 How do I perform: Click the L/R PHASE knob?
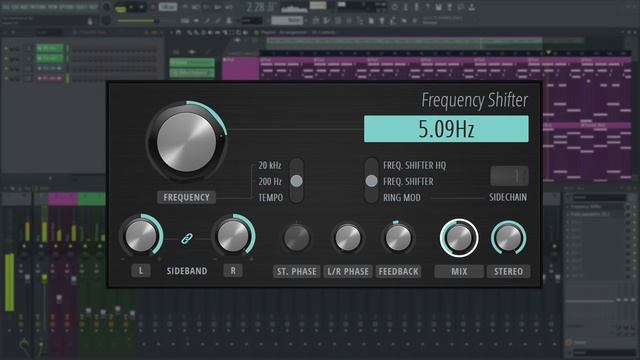(348, 238)
